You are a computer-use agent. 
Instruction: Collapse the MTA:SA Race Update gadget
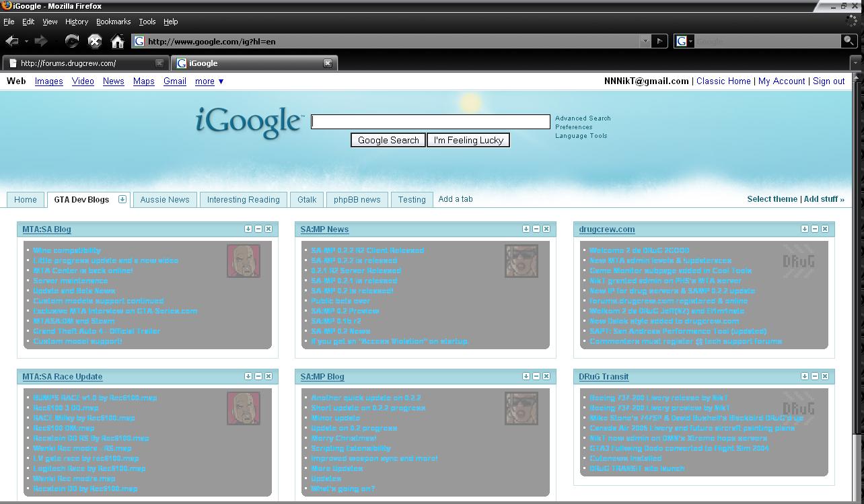[x=258, y=376]
